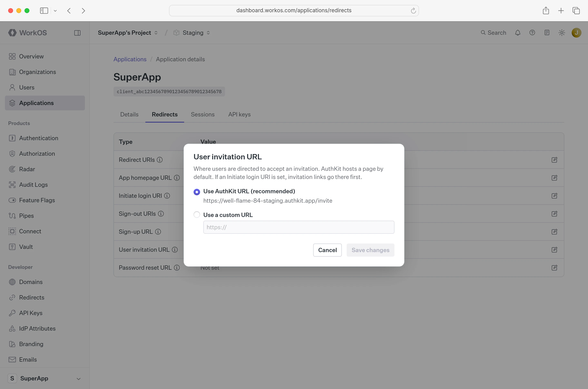This screenshot has width=588, height=389.
Task: Click the Emails envelope icon
Action: pyautogui.click(x=12, y=360)
